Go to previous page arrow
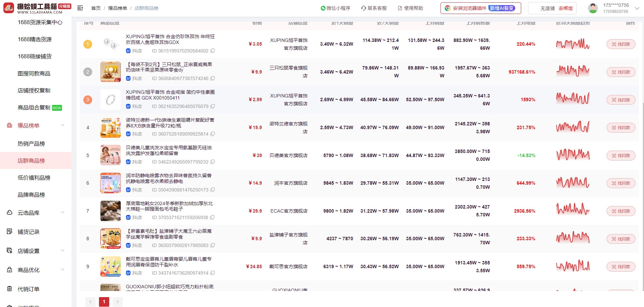The width and height of the screenshot is (644, 307). point(90,302)
